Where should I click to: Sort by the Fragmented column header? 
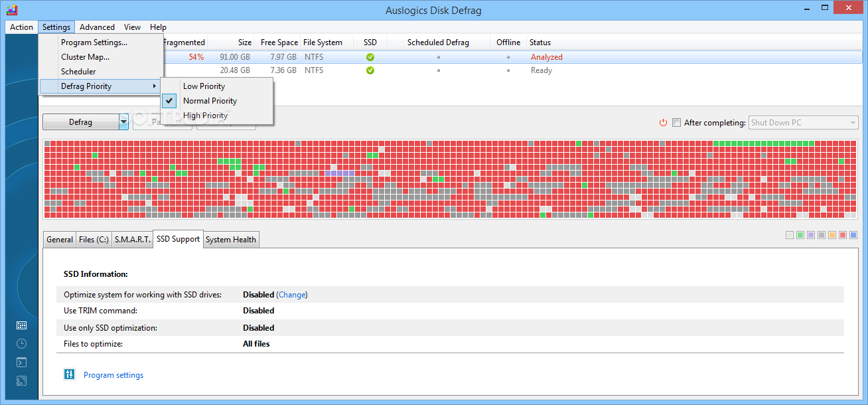pyautogui.click(x=184, y=42)
